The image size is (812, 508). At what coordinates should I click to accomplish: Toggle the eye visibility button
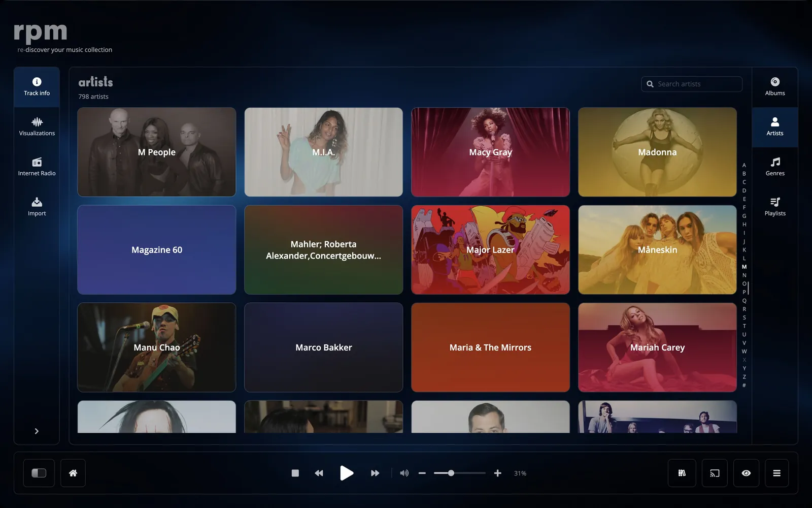(746, 473)
